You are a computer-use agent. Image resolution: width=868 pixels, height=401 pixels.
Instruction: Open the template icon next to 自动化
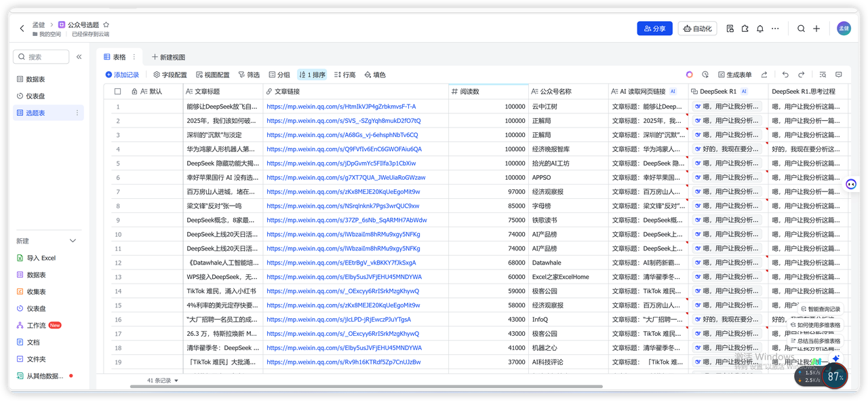click(730, 28)
